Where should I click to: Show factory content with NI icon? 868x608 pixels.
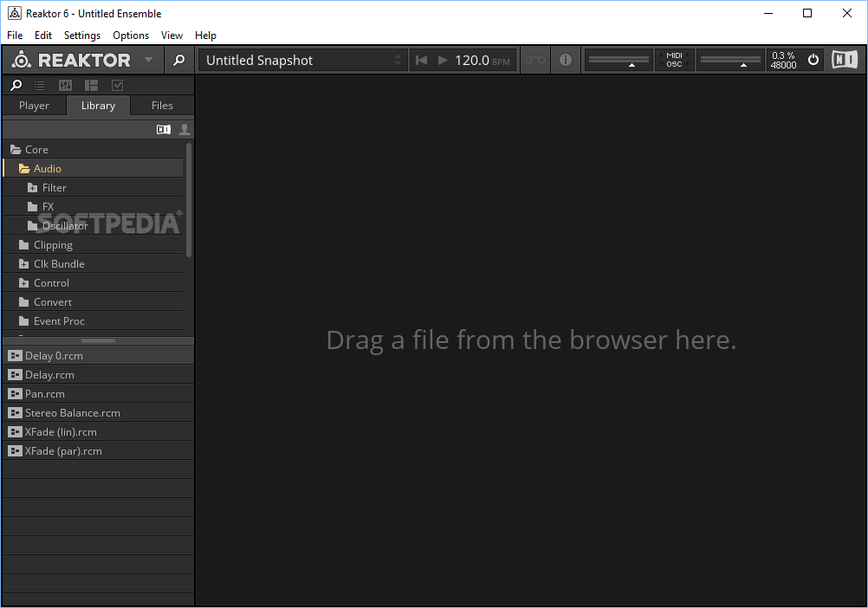tap(164, 129)
